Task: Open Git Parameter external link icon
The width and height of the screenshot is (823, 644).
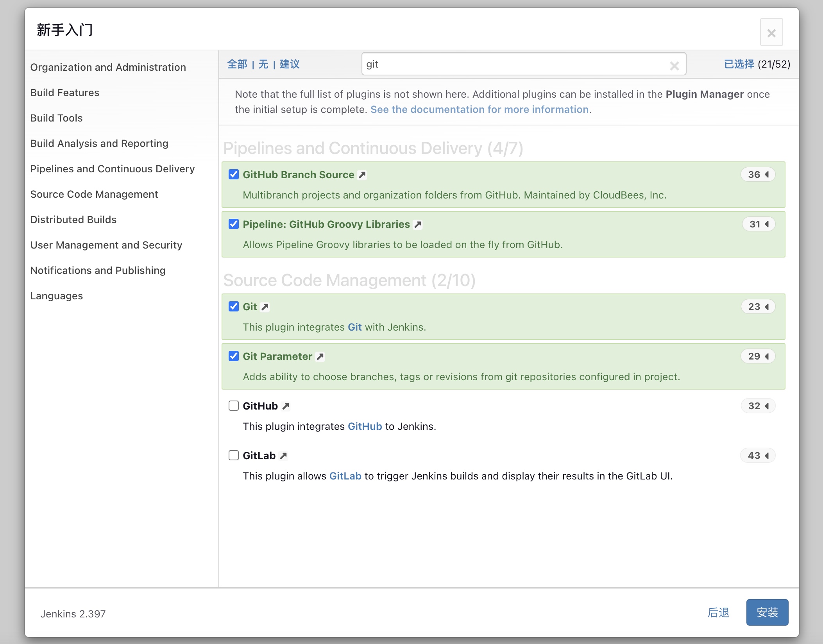Action: click(x=320, y=356)
